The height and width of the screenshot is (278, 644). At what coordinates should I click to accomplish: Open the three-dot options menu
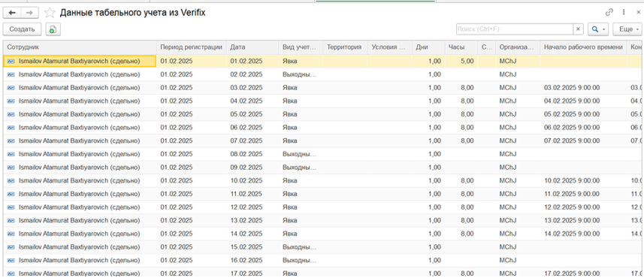624,12
